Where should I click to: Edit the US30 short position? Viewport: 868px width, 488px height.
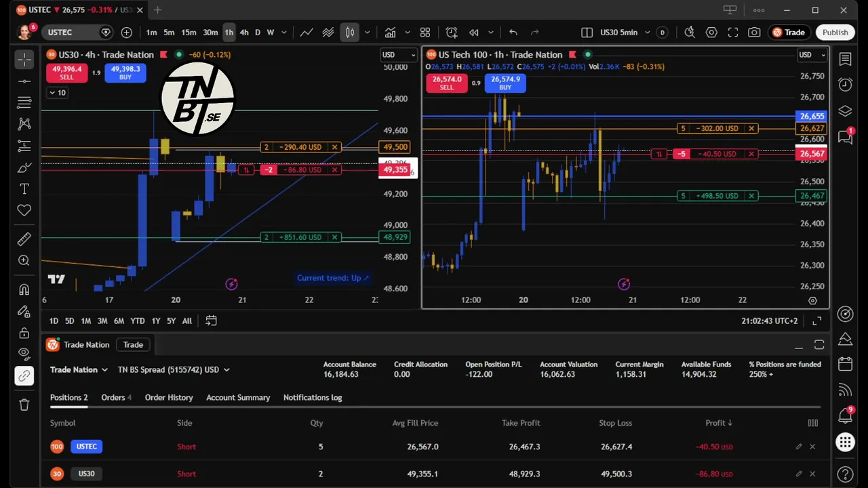click(x=799, y=474)
